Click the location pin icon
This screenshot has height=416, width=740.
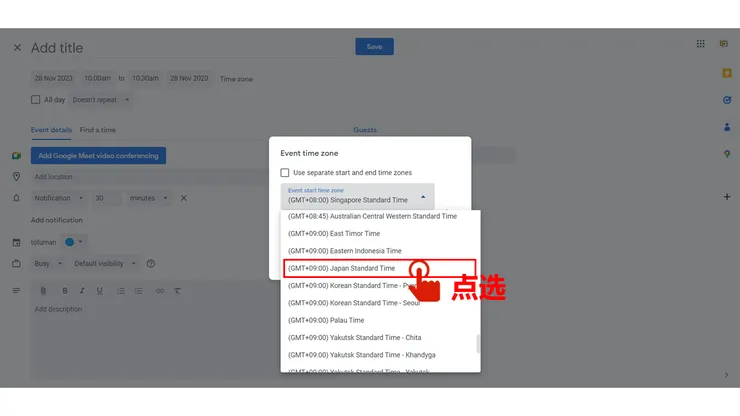17,177
